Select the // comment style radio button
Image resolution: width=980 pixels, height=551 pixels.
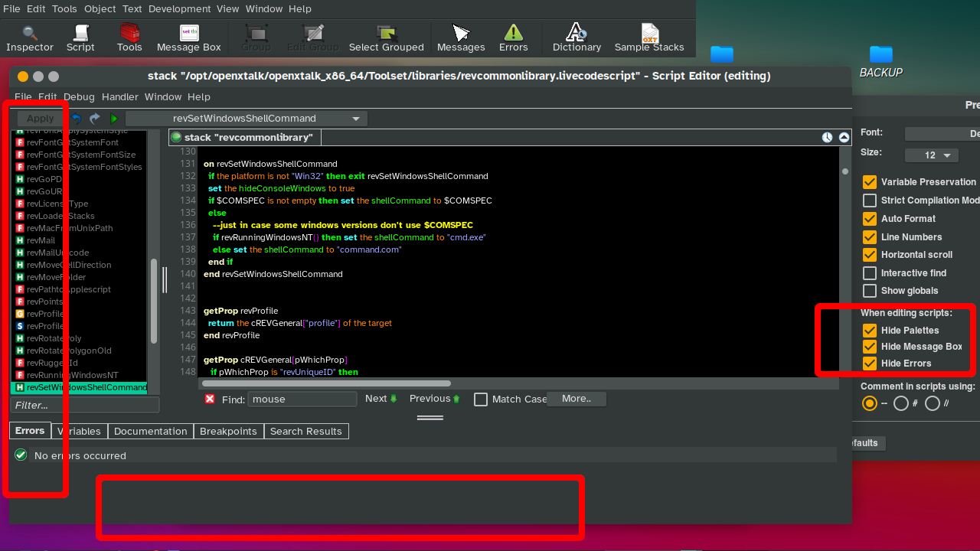933,403
